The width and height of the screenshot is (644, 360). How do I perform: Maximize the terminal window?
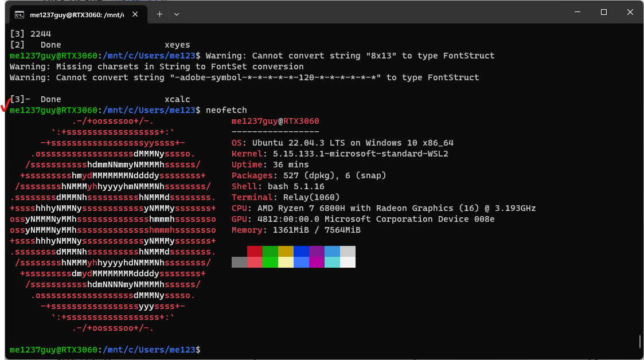point(604,12)
